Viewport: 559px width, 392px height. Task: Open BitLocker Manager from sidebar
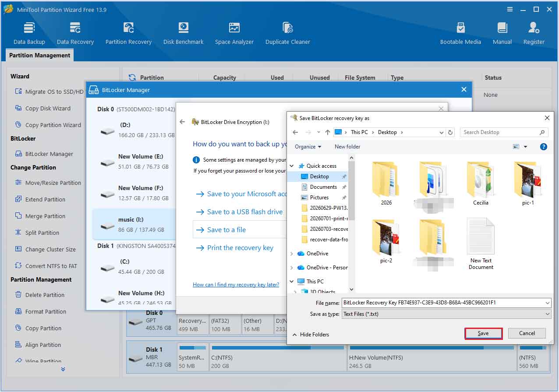(x=44, y=154)
